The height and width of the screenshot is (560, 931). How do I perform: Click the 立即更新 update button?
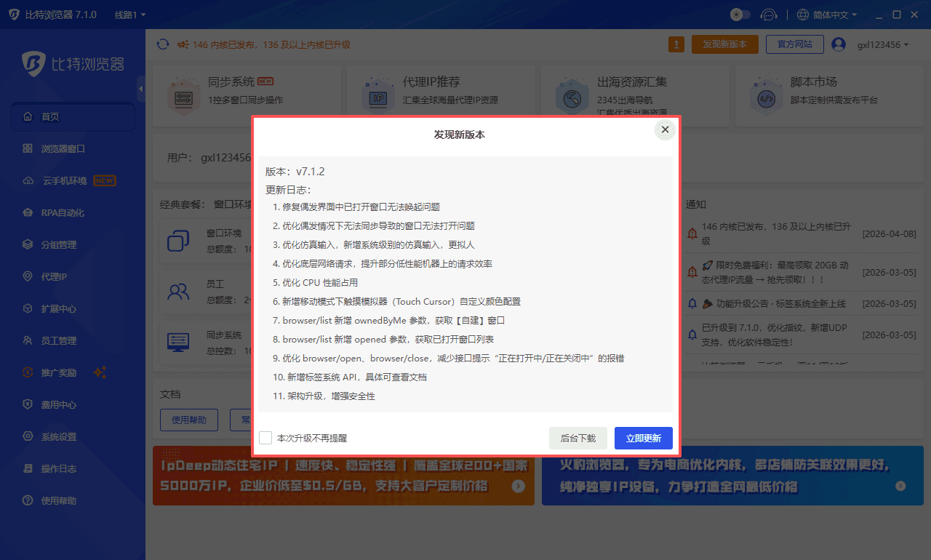point(643,438)
